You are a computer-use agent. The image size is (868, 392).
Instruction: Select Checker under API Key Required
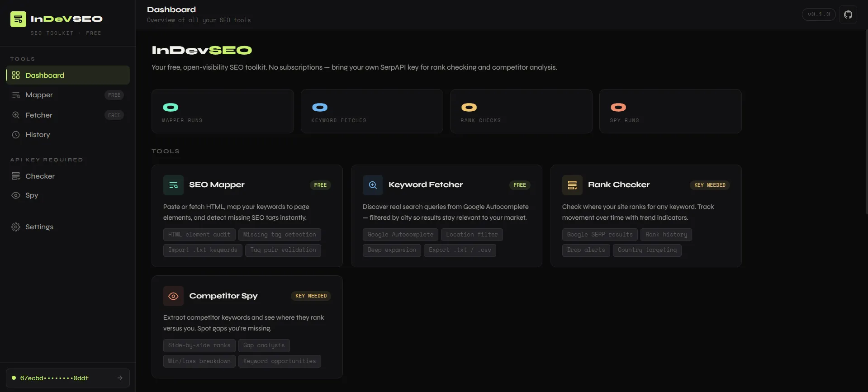point(68,176)
